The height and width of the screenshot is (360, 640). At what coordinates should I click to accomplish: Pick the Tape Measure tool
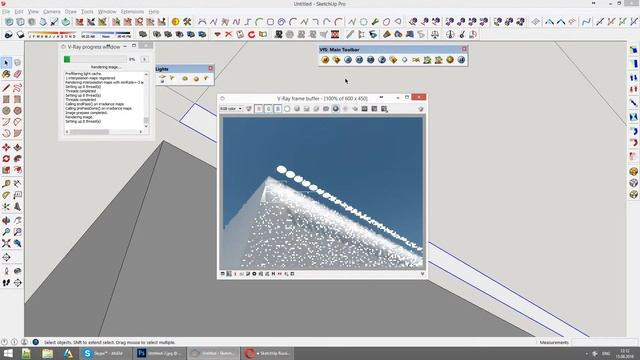pyautogui.click(x=6, y=184)
